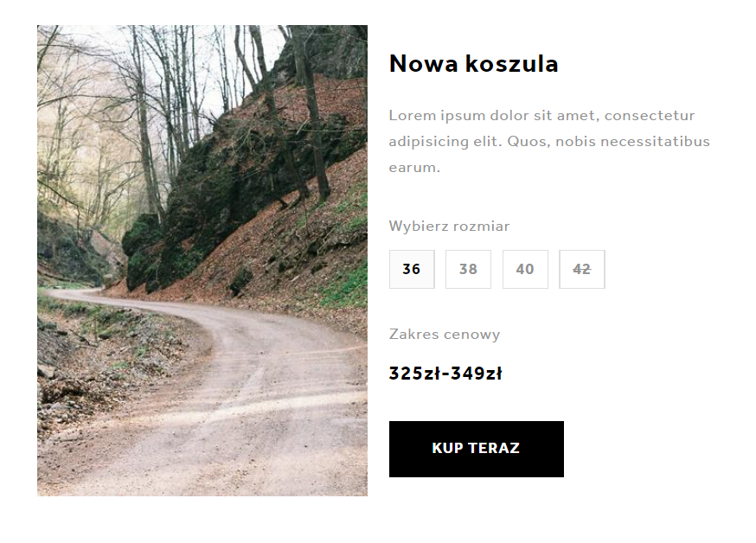
Task: Click the upper price 349zł
Action: pos(477,374)
